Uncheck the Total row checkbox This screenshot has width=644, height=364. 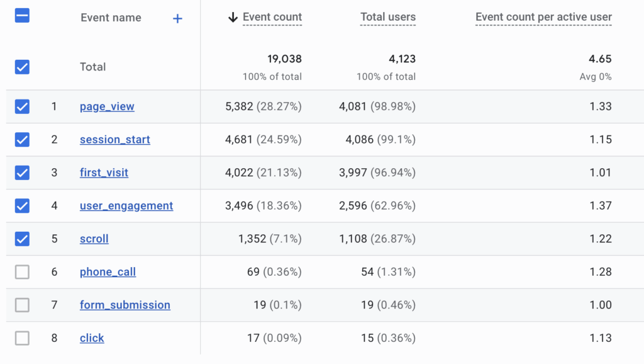(22, 67)
